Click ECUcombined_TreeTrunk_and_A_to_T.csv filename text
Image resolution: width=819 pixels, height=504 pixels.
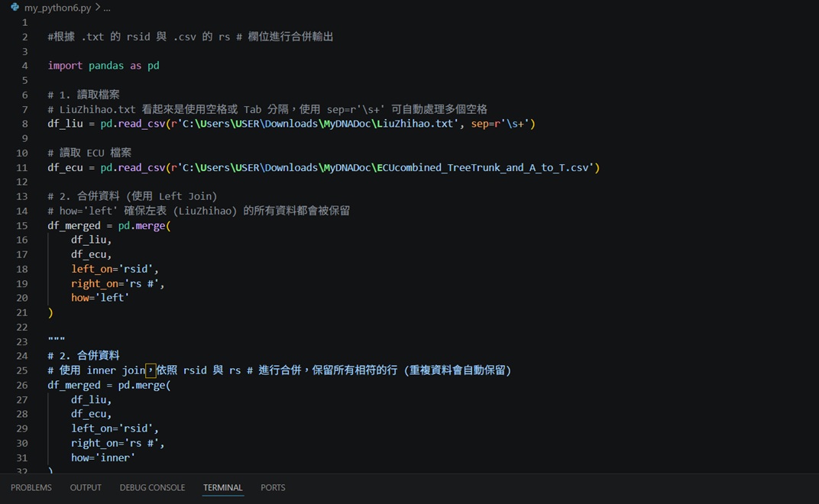click(x=482, y=168)
